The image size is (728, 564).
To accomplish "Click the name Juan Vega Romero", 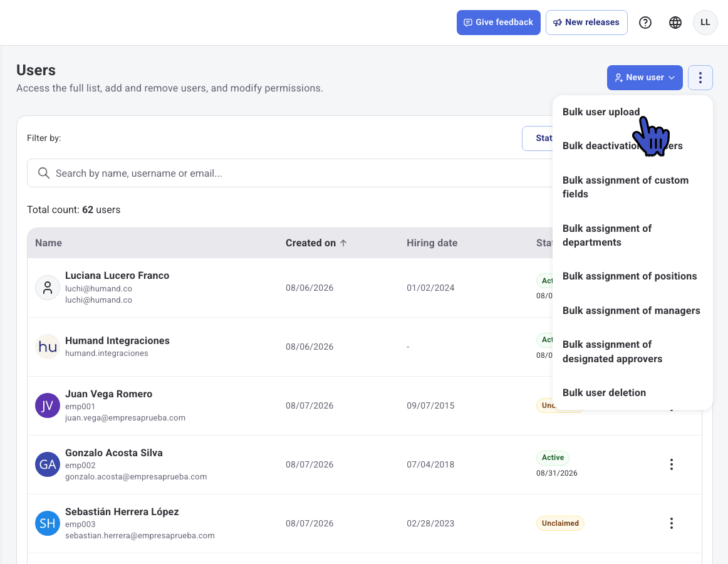I will pos(108,394).
